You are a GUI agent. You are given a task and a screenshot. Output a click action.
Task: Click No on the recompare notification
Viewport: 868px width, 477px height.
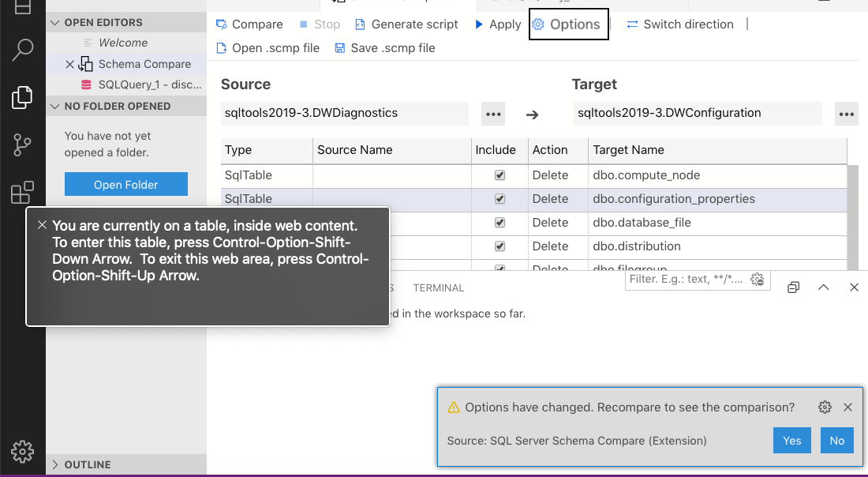point(837,441)
